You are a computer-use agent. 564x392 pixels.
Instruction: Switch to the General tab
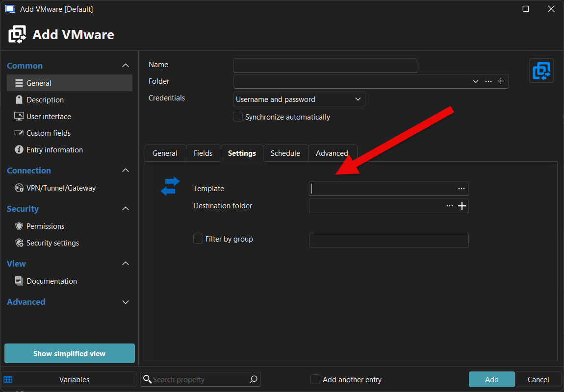[165, 153]
